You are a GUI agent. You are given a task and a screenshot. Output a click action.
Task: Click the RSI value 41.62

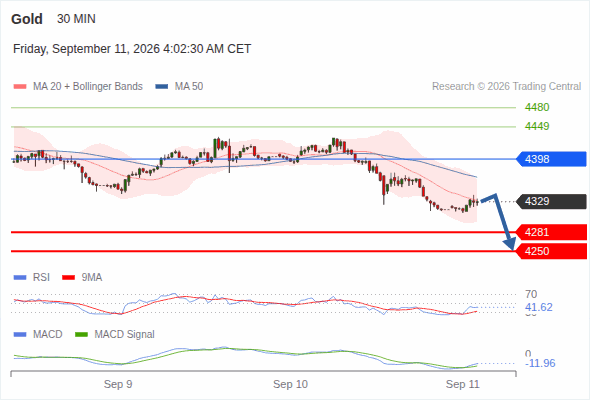pyautogui.click(x=539, y=307)
